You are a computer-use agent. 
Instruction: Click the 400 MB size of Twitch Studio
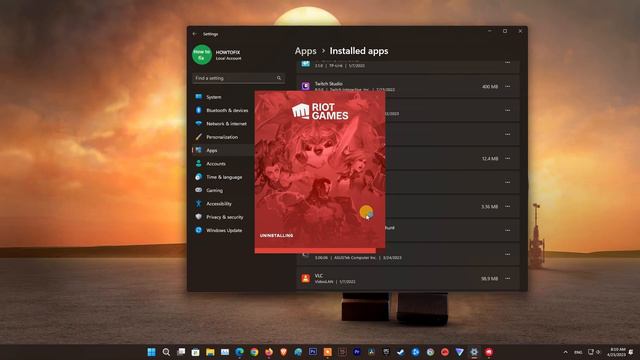point(490,87)
